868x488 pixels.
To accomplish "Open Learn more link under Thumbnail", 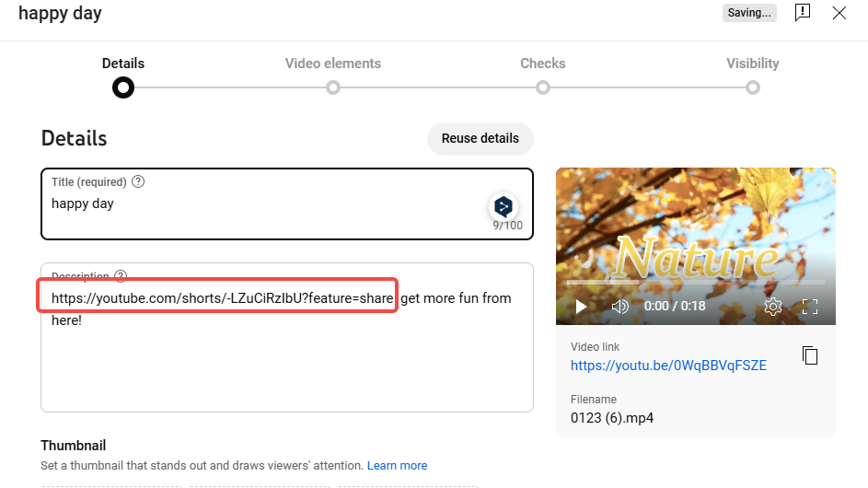I will pyautogui.click(x=397, y=465).
